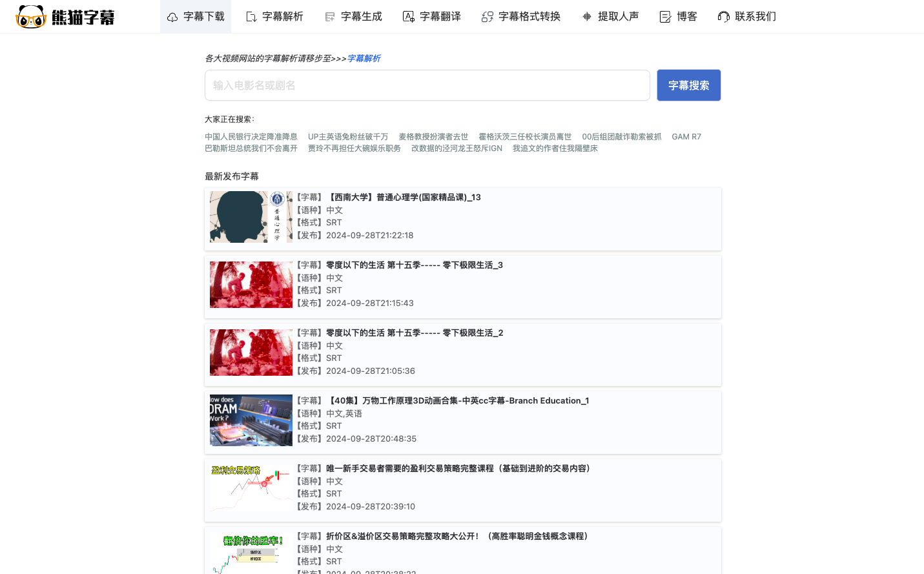Image resolution: width=924 pixels, height=574 pixels.
Task: Click the 字幕搜索 button
Action: (689, 85)
